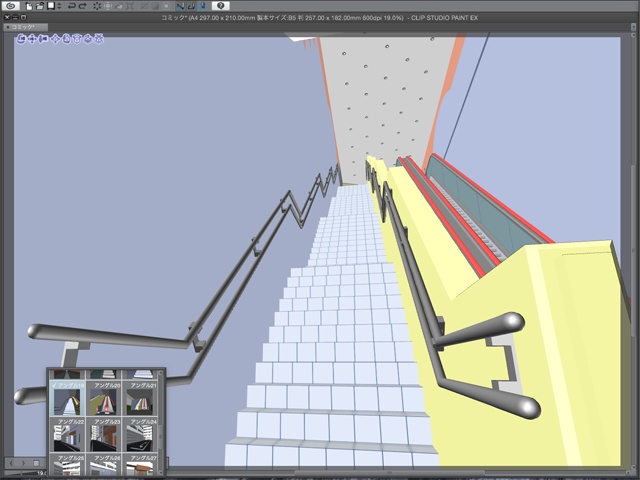Select the dolly camera 3D manipulator icon

coord(43,39)
